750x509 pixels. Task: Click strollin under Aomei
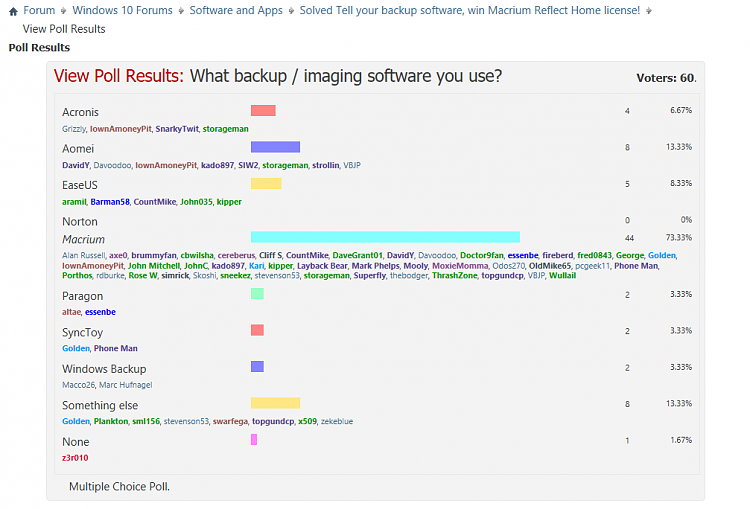pos(326,165)
